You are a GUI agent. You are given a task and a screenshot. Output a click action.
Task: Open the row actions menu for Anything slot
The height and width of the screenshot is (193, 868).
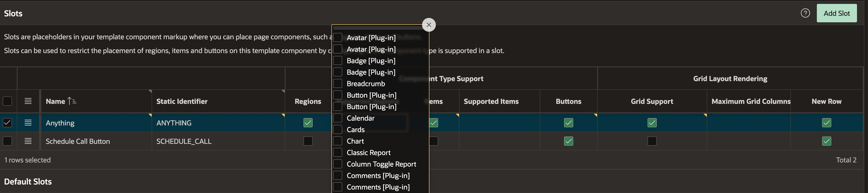point(28,122)
